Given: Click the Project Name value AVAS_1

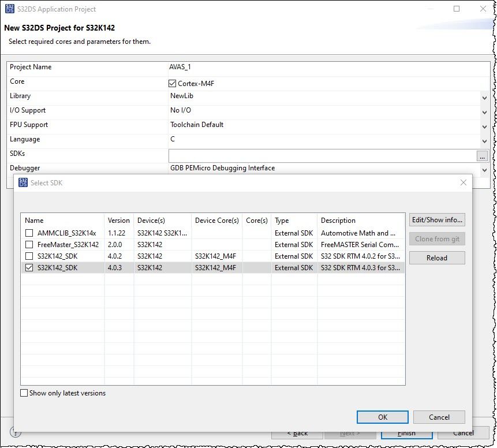Looking at the screenshot, I should click(x=180, y=67).
